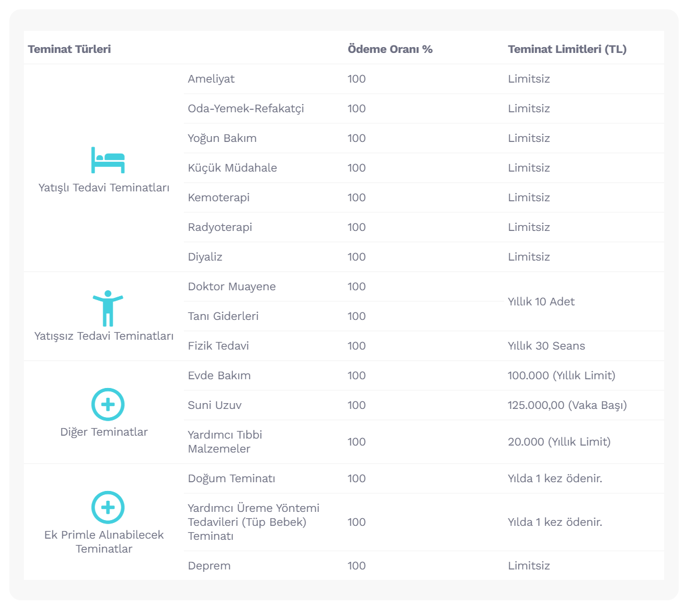
Task: Click the 125.000,00 (Vaka Başı) limit
Action: coord(567,405)
